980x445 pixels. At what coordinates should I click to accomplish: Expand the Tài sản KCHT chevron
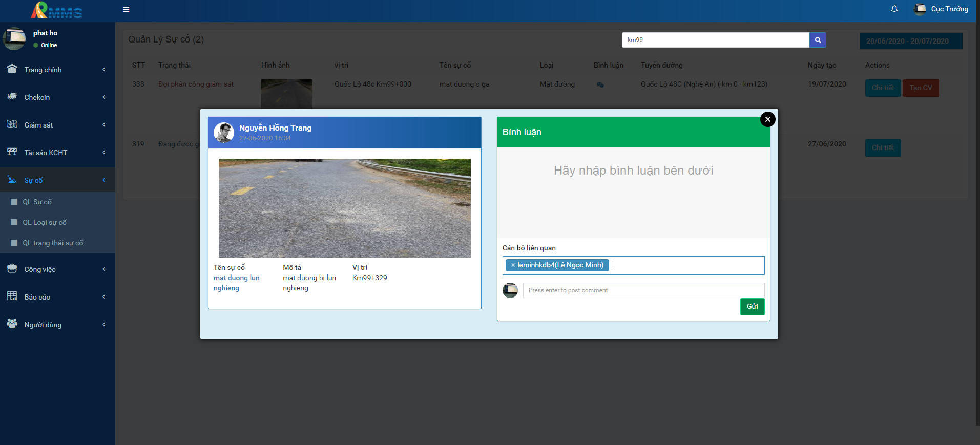click(x=104, y=153)
